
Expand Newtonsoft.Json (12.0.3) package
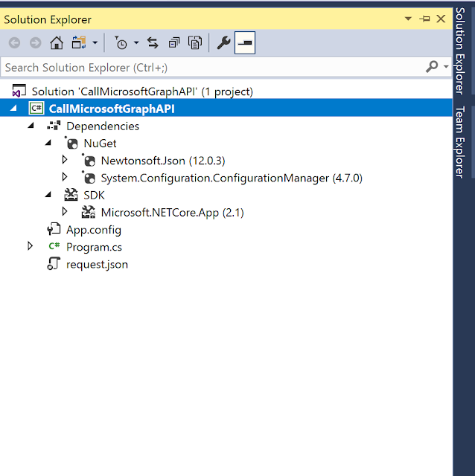coord(65,160)
